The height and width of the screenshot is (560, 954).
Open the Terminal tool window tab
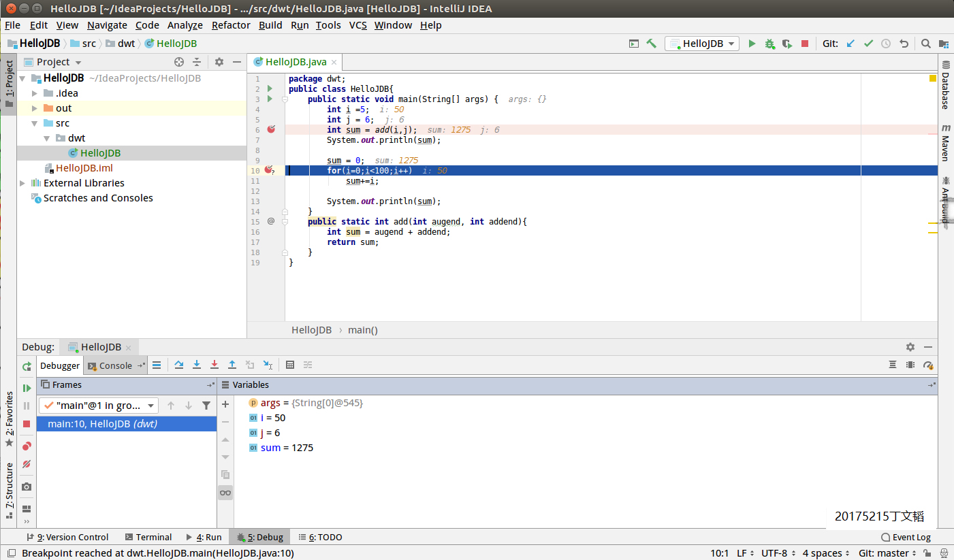pyautogui.click(x=147, y=537)
